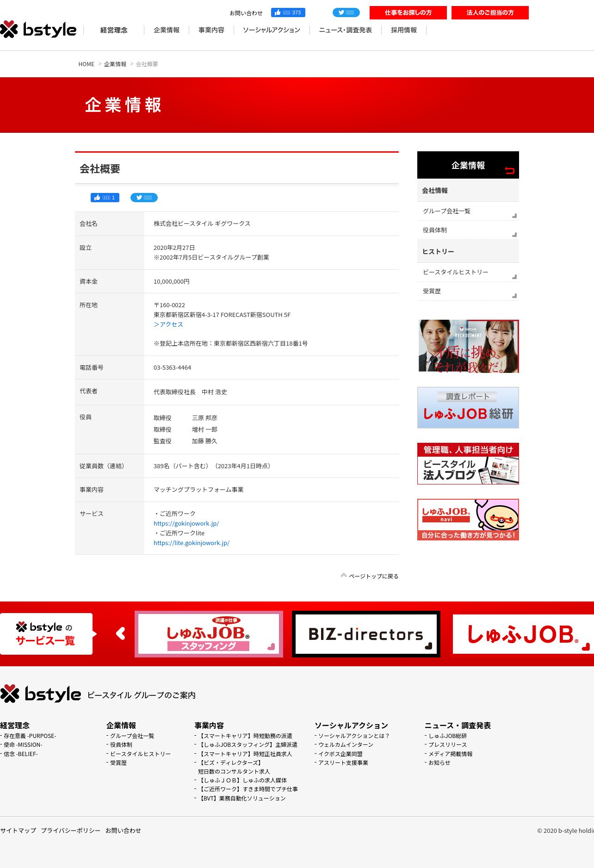
Task: Click footer link グループ会社一覧
Action: 132,736
